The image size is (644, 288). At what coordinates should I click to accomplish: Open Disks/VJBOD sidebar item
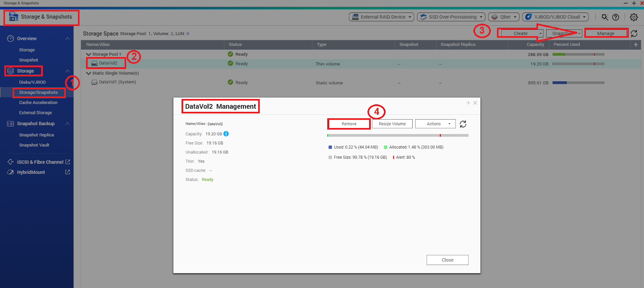32,82
